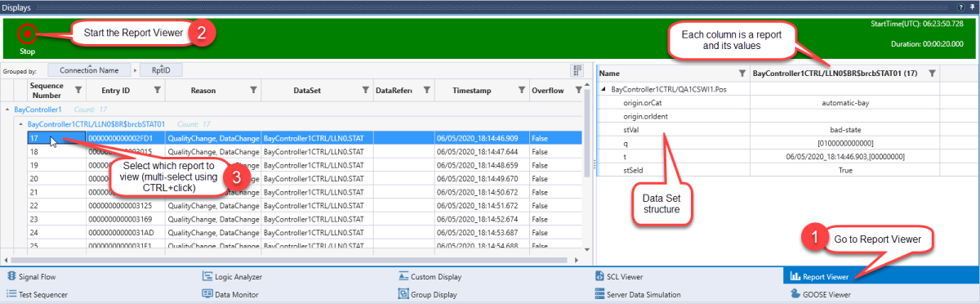The image size is (980, 304).
Task: Sort by the Timestamp column header
Action: point(471,90)
